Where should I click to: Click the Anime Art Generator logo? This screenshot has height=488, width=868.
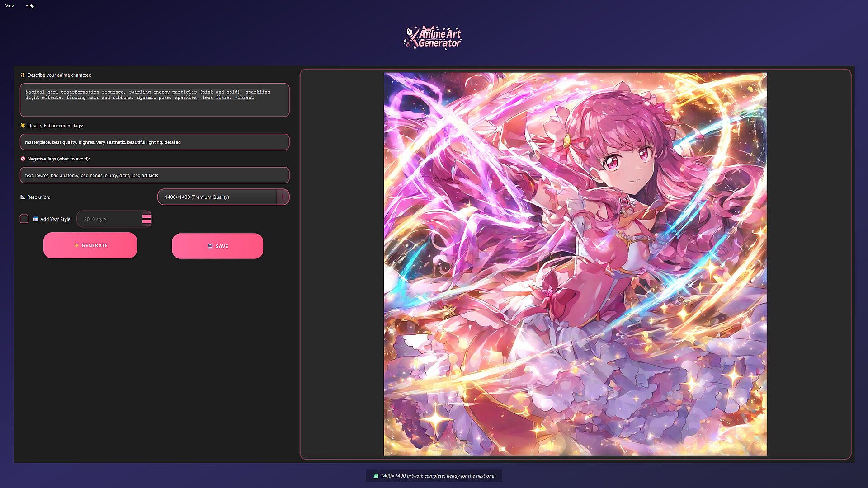click(x=433, y=38)
